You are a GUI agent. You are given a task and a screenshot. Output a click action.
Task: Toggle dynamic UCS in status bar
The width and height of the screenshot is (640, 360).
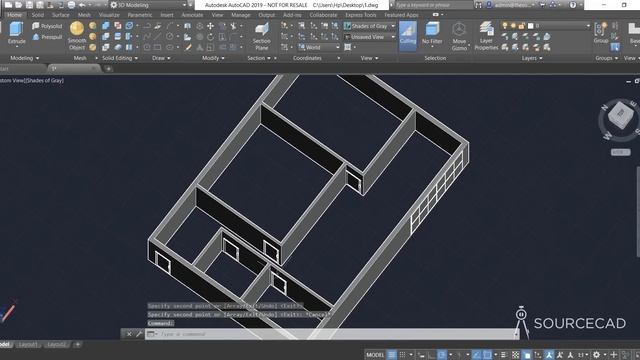[x=538, y=355]
